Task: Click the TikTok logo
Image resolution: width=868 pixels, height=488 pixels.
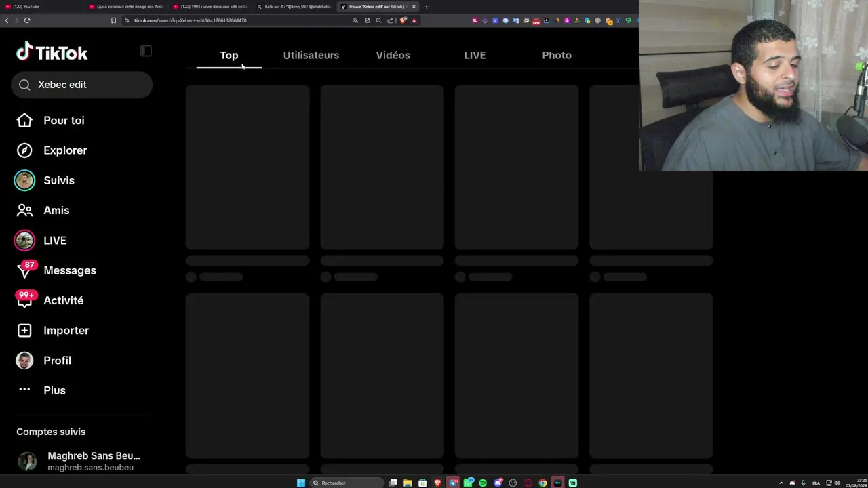Action: (x=52, y=52)
